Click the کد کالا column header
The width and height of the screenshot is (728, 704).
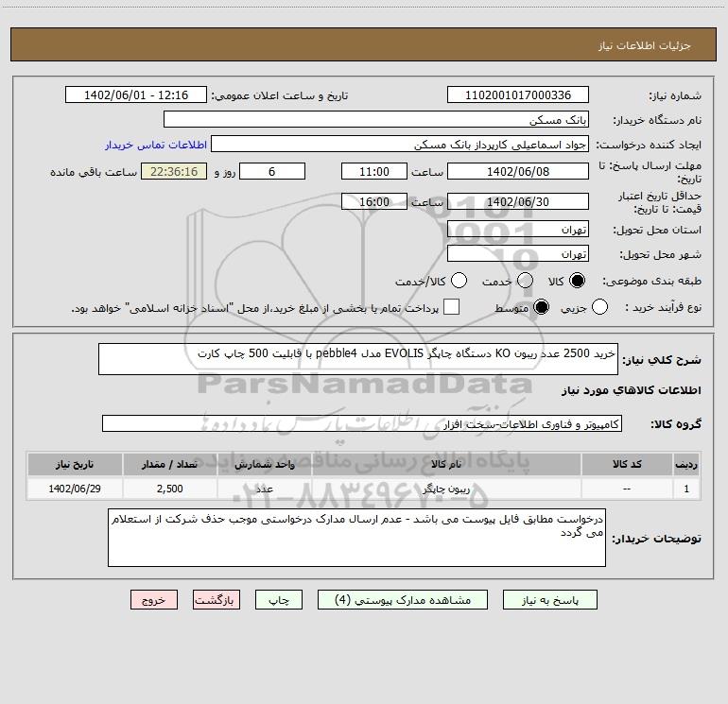click(x=627, y=465)
